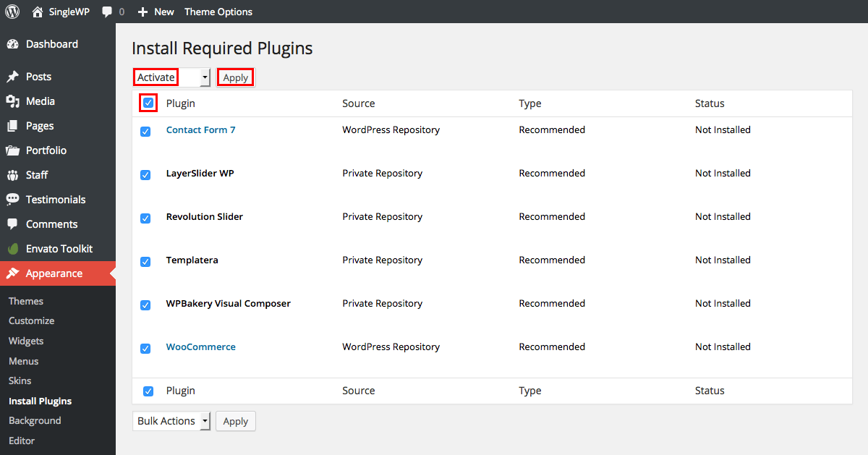Click the Envato Toolkit leaf icon

tap(12, 249)
